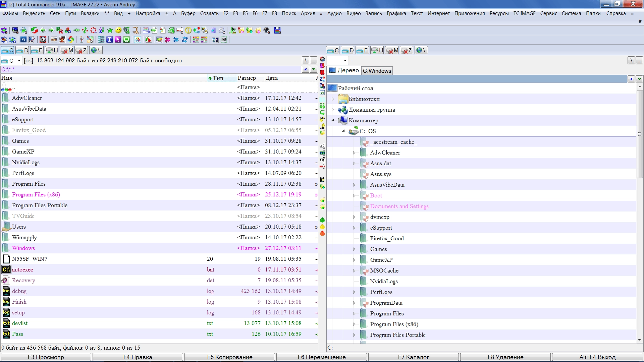Open the Файлы menu

click(10, 13)
